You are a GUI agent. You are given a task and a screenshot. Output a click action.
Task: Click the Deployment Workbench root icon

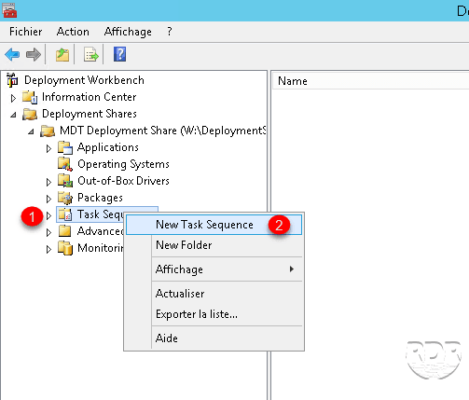click(13, 80)
